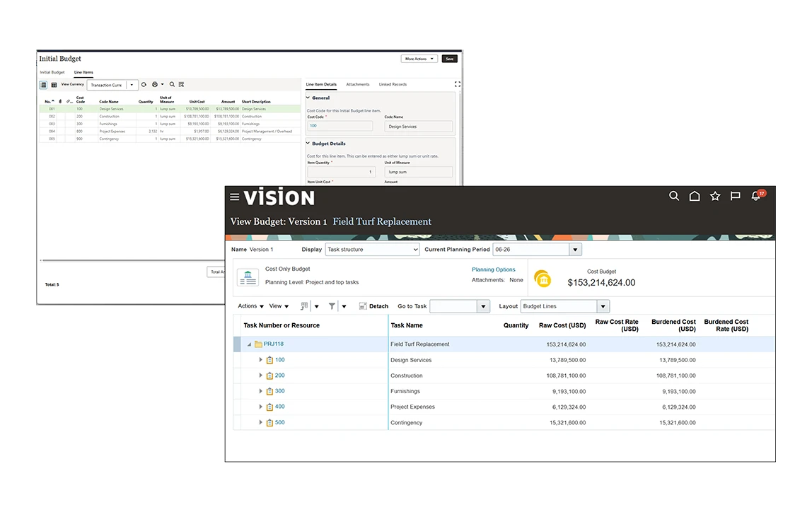Select grid view icon in Initial Budget toolbar
Viewport: 812px width, 512px height.
coord(54,85)
